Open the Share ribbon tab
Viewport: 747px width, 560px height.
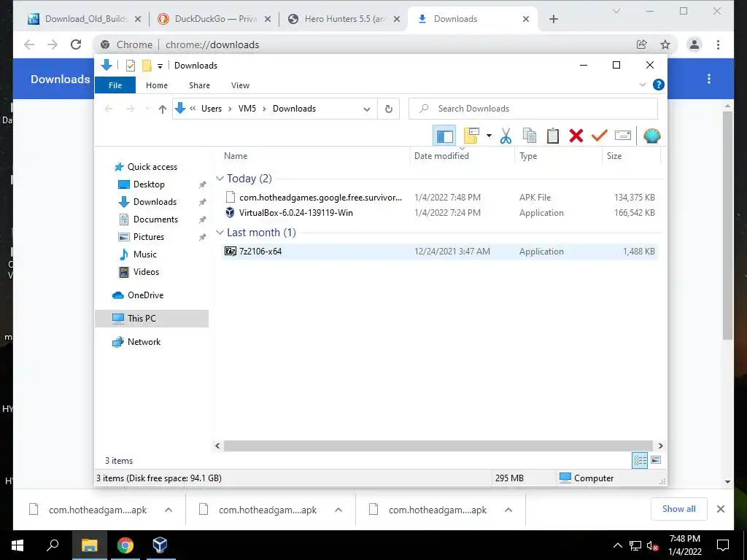(x=199, y=85)
